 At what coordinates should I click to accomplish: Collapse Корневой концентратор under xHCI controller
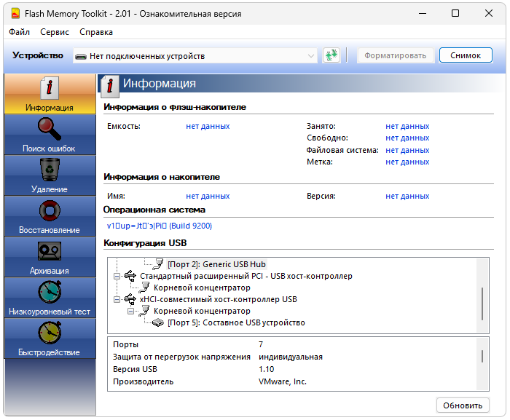coord(131,311)
